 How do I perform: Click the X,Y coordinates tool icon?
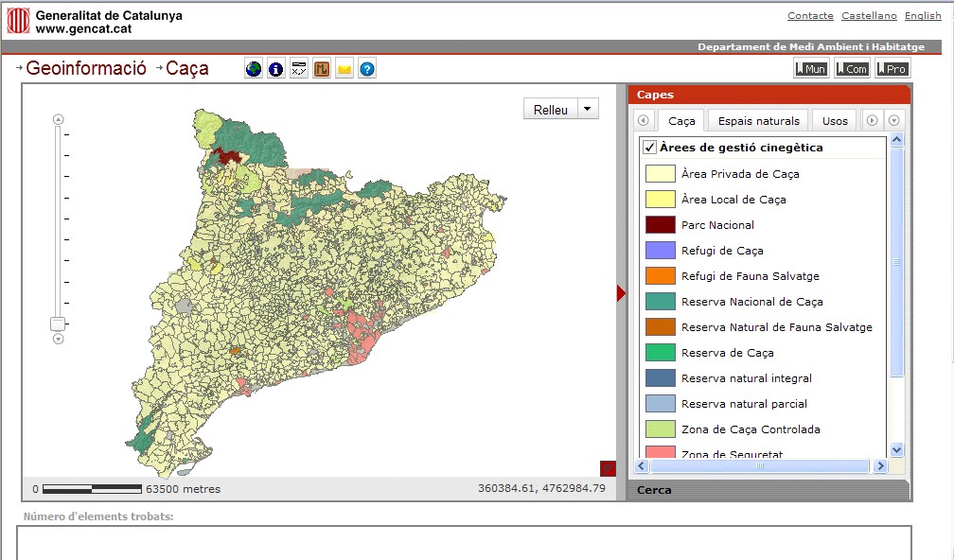point(299,69)
